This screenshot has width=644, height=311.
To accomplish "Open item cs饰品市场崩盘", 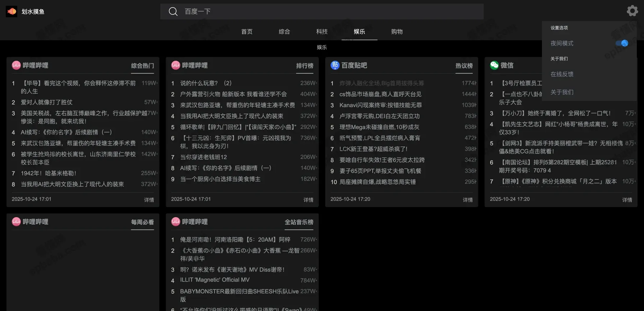I will tap(381, 94).
